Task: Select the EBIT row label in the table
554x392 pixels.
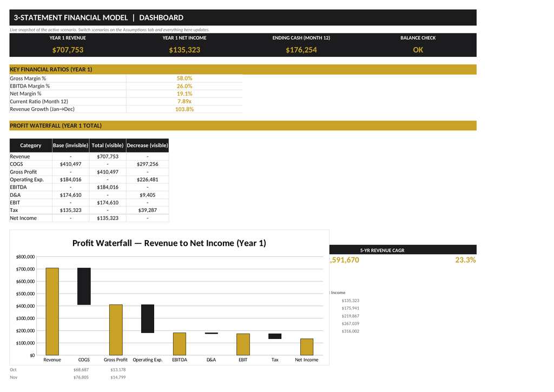Action: pos(15,203)
